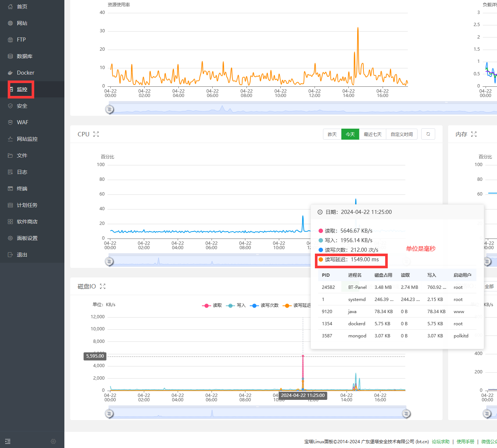Screen dimensions: 497x448
Task: Click java process name
Action: tap(352, 312)
